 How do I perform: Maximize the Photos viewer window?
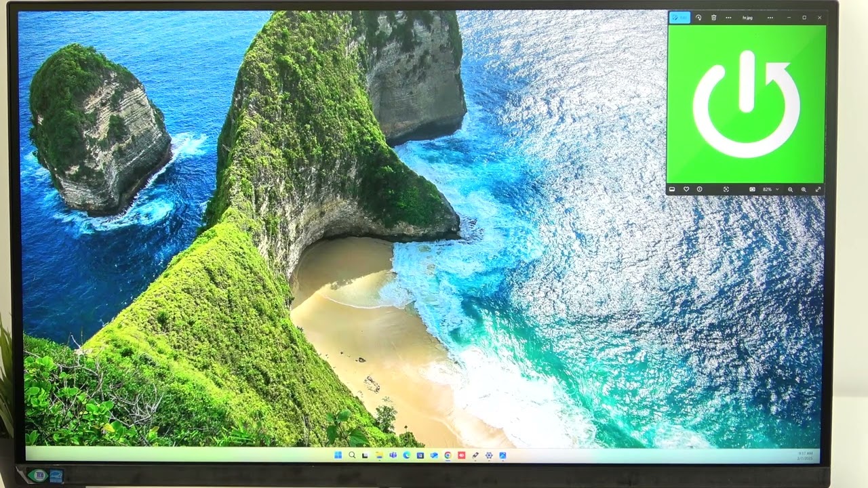click(x=804, y=18)
